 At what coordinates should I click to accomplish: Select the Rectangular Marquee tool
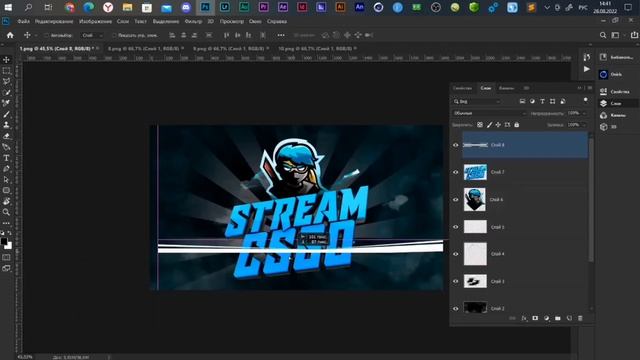(6, 71)
